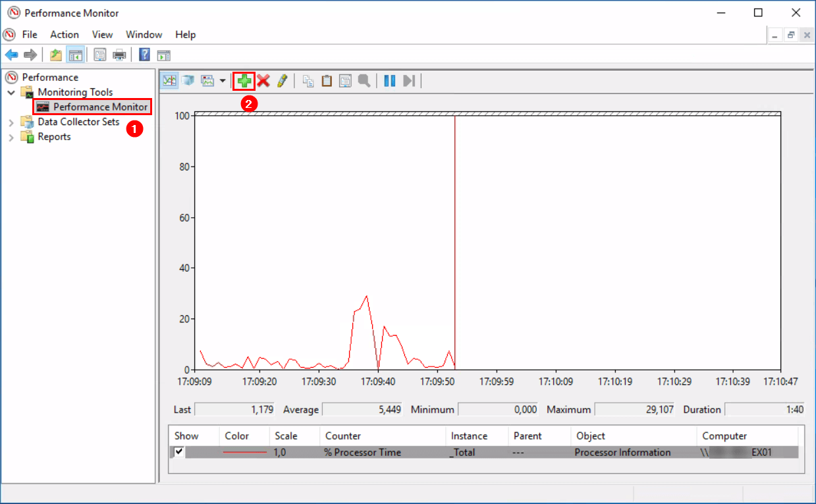Copy properties using the copy icon
The height and width of the screenshot is (504, 816).
pos(308,80)
